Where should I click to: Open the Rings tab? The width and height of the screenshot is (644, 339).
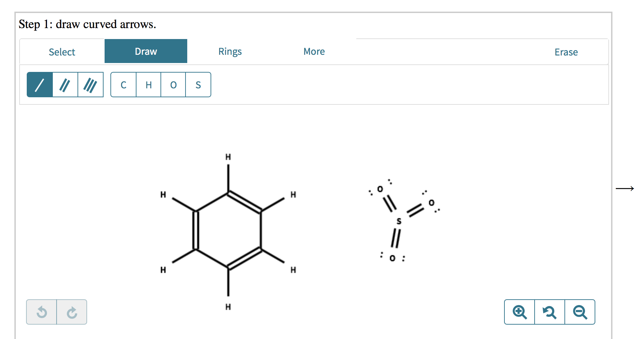pyautogui.click(x=230, y=51)
